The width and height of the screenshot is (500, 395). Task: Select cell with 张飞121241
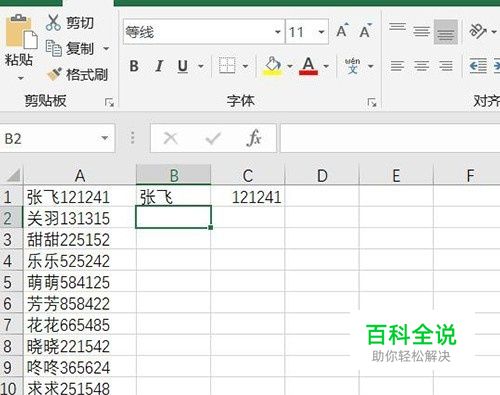tap(80, 197)
